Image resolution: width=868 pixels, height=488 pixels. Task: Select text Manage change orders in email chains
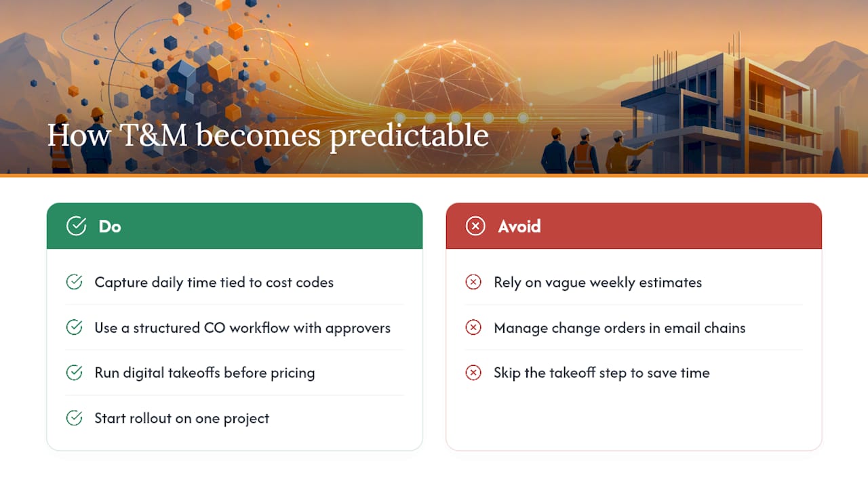click(x=620, y=328)
